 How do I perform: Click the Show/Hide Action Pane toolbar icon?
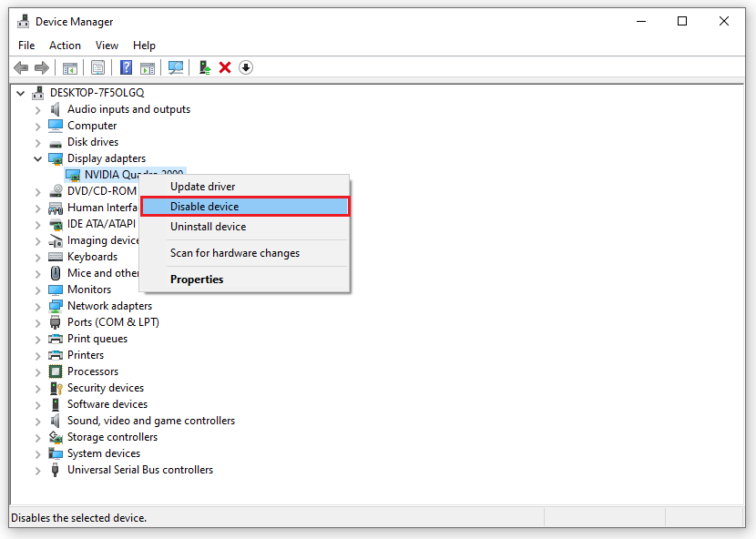point(148,66)
